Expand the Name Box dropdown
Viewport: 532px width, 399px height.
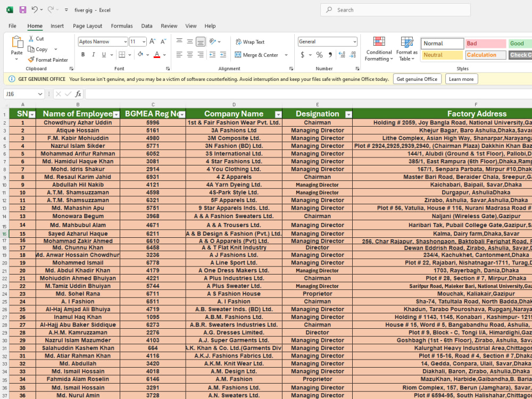40,94
